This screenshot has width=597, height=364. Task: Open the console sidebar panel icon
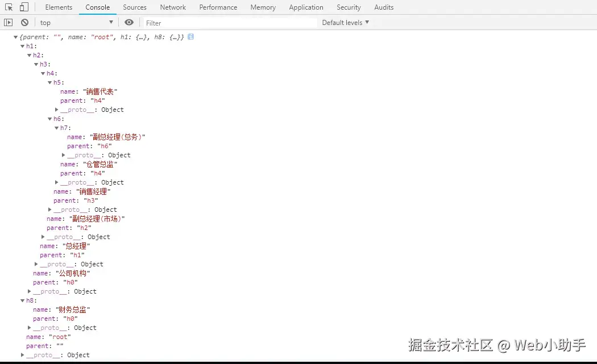[9, 22]
